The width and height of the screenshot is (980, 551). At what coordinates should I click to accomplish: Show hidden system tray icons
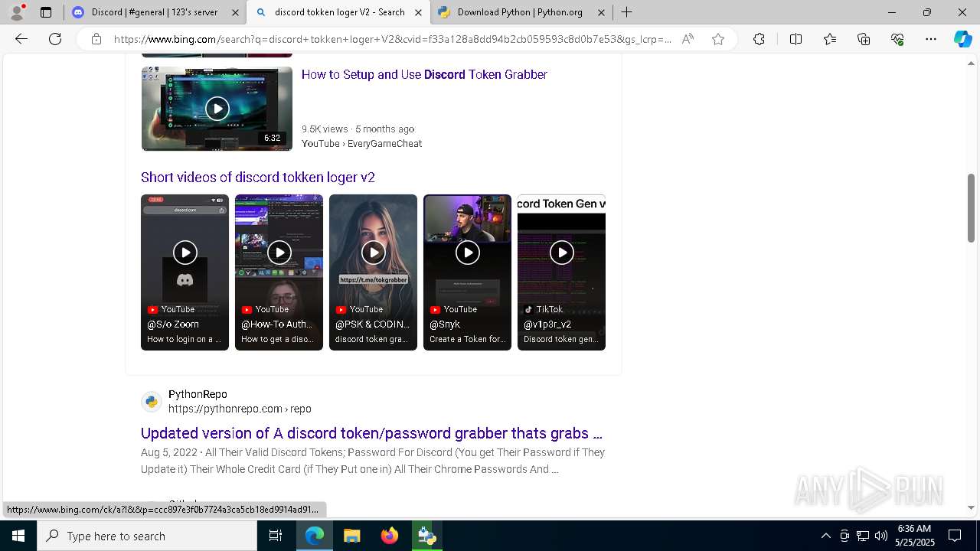(825, 536)
